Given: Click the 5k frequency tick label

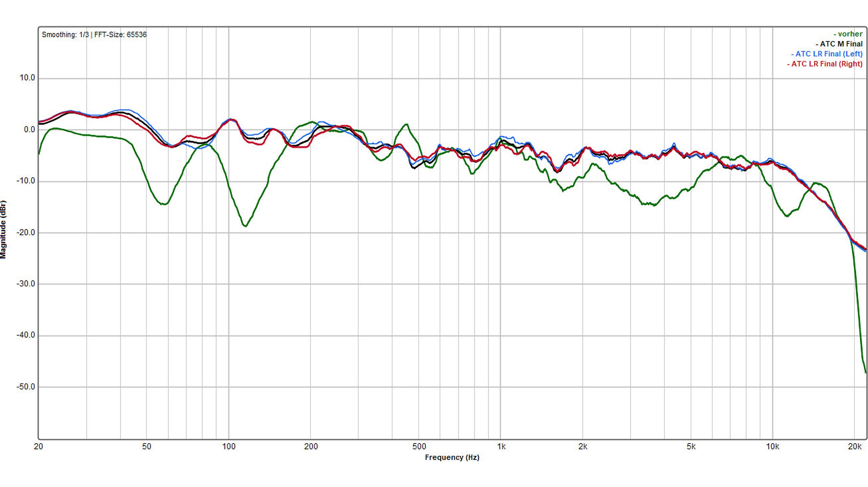Looking at the screenshot, I should [x=691, y=447].
